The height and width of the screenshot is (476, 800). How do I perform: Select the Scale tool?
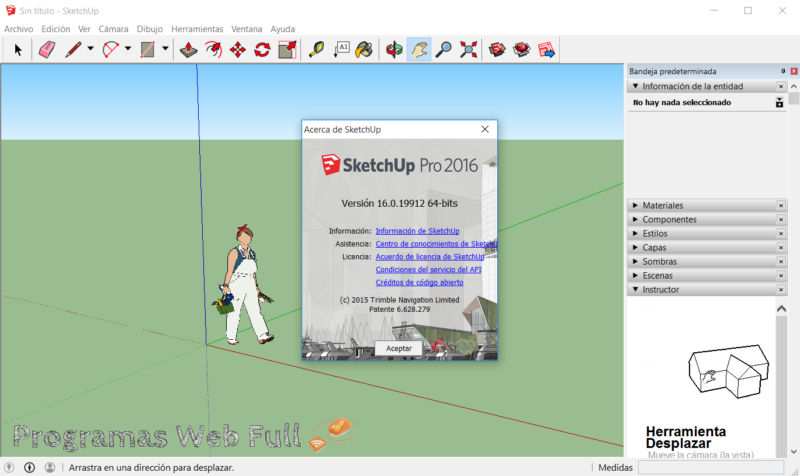tap(287, 50)
